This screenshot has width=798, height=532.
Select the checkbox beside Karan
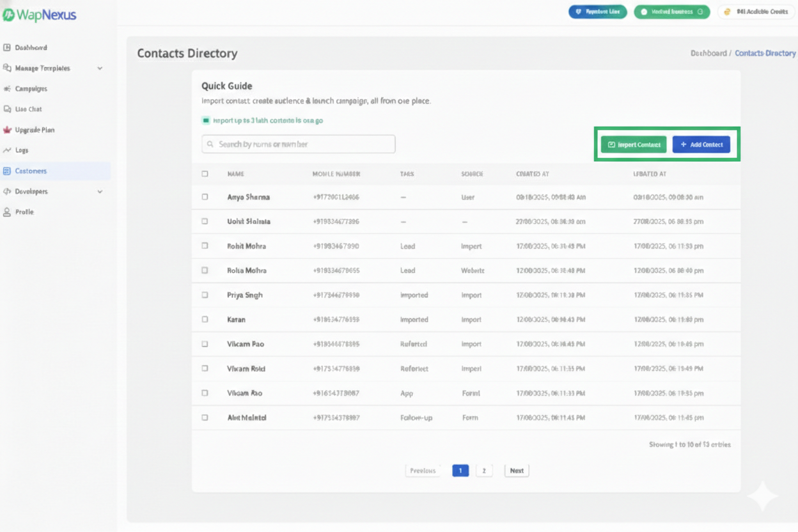[x=205, y=319]
